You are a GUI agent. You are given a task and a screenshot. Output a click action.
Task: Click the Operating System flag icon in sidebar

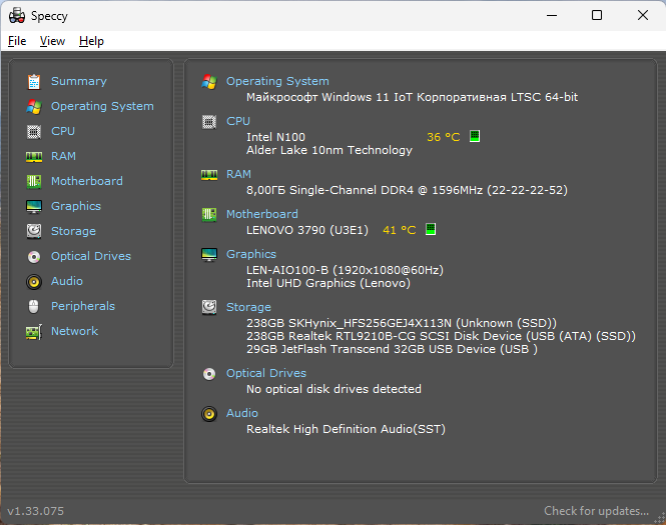tap(34, 107)
